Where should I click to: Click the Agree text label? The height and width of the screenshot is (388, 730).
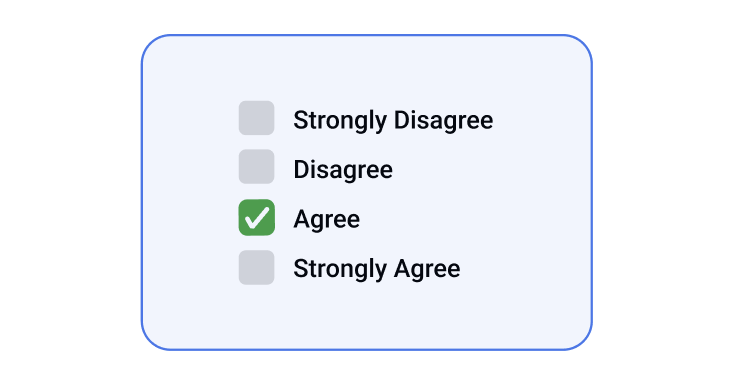point(327,219)
